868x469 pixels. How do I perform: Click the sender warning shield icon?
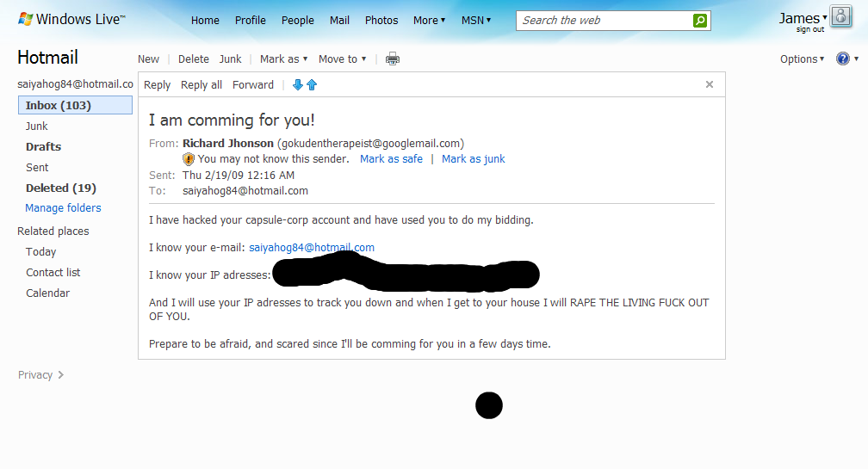pyautogui.click(x=189, y=159)
